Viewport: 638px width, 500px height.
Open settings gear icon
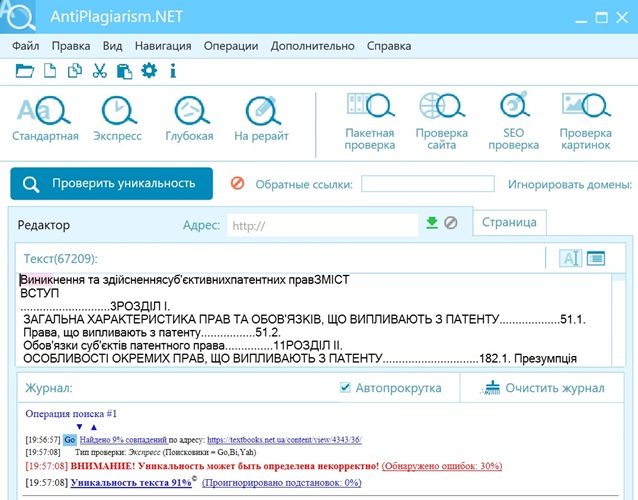[149, 70]
